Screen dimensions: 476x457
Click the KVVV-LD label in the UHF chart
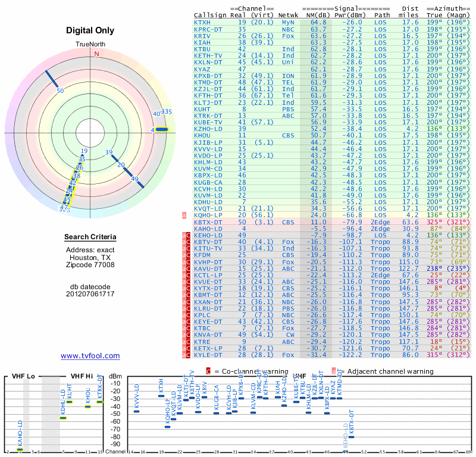click(137, 396)
